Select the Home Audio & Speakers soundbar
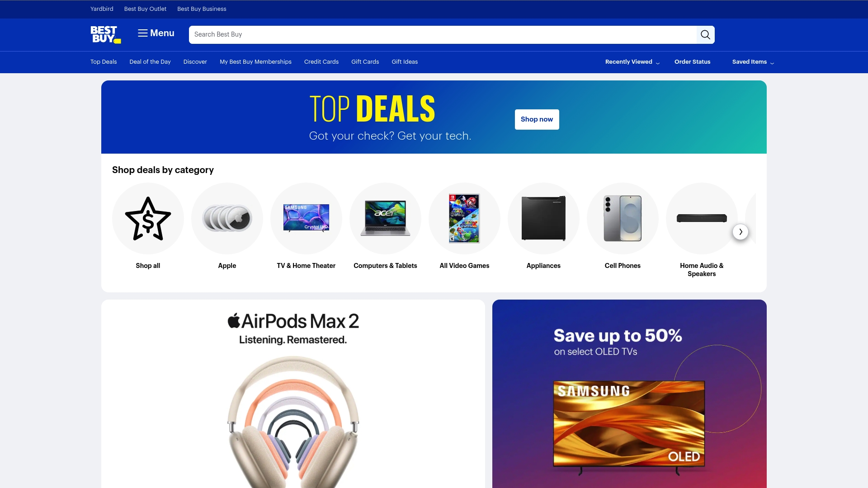 point(702,219)
